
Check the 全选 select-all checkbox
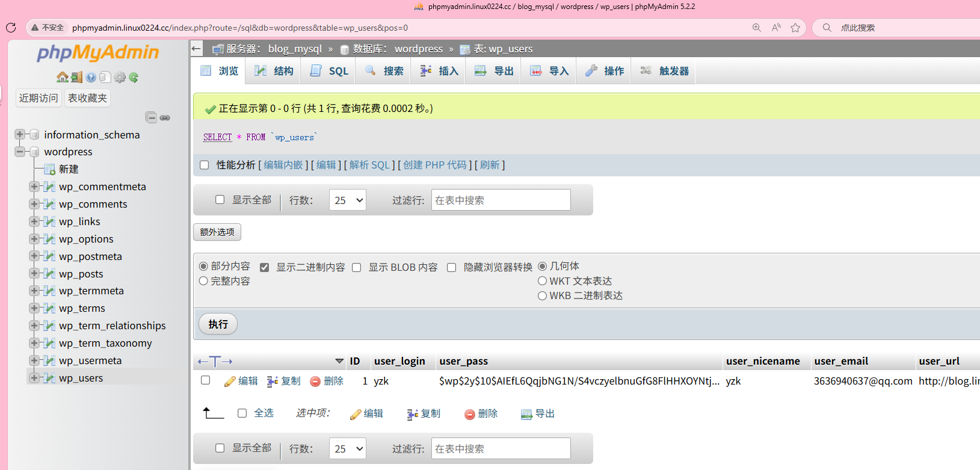coord(242,413)
